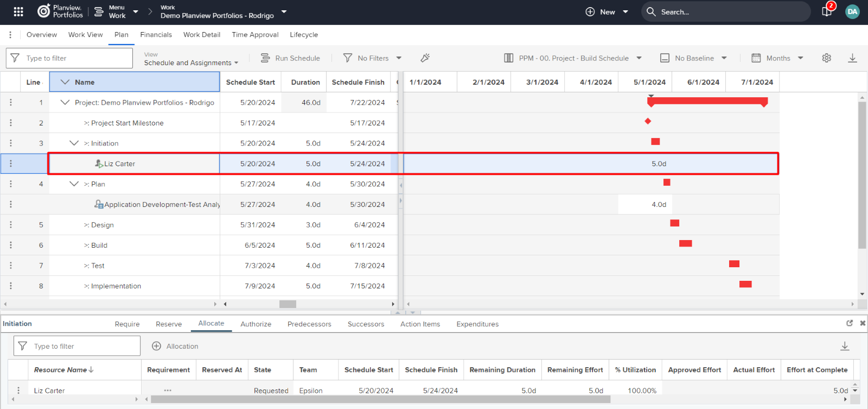Click the Run Schedule button
The image size is (868, 409).
[x=290, y=58]
